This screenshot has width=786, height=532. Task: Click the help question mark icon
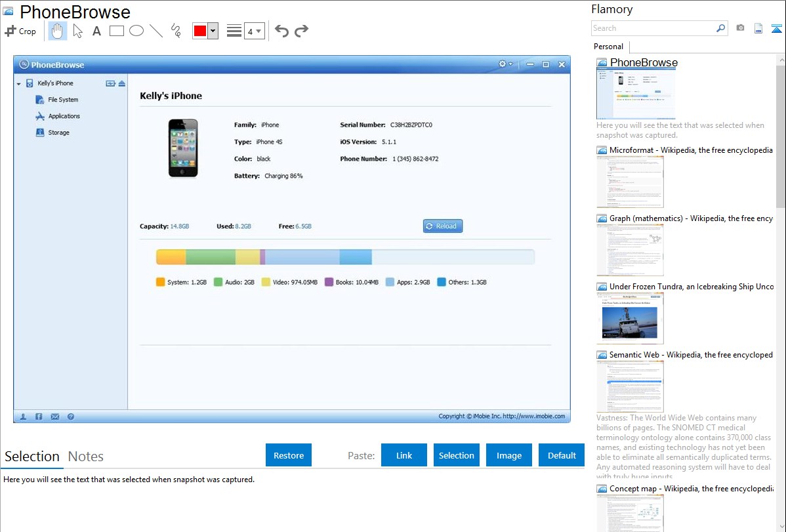[x=71, y=417]
